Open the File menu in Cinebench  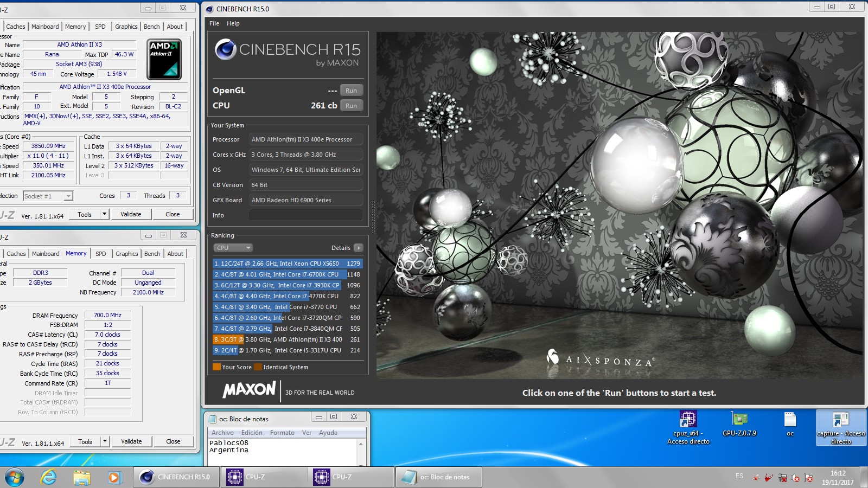click(x=214, y=23)
